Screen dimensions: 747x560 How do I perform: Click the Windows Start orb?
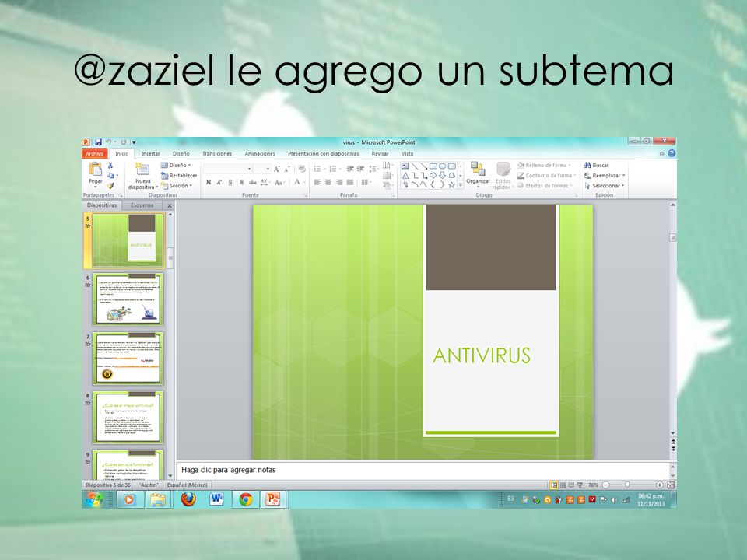[94, 499]
